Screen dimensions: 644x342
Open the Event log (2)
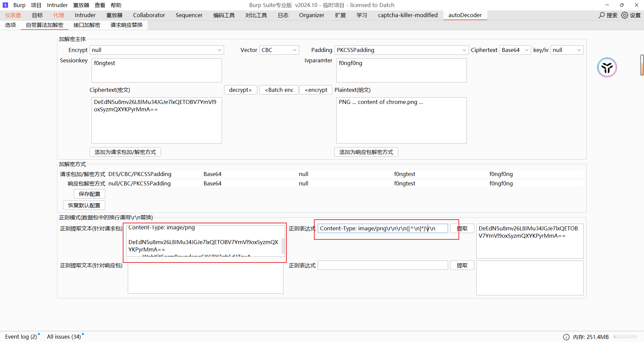point(21,337)
